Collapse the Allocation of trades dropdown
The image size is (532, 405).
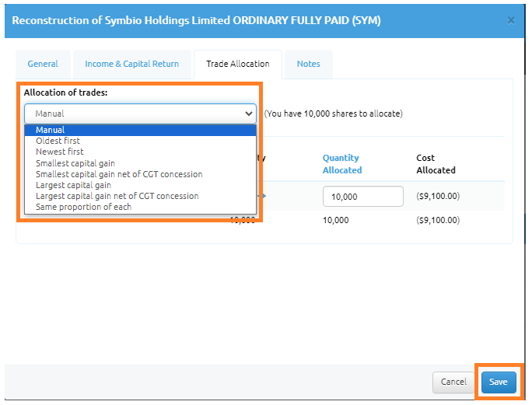140,113
